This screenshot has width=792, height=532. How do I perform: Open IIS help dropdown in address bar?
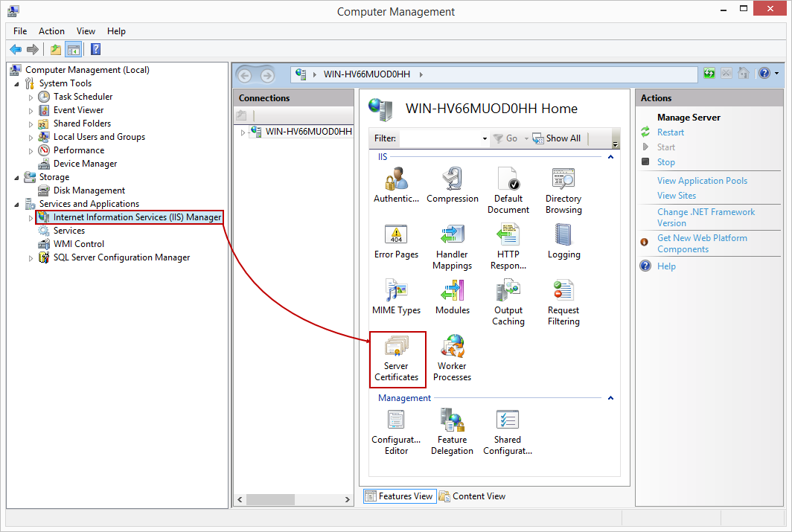(777, 74)
